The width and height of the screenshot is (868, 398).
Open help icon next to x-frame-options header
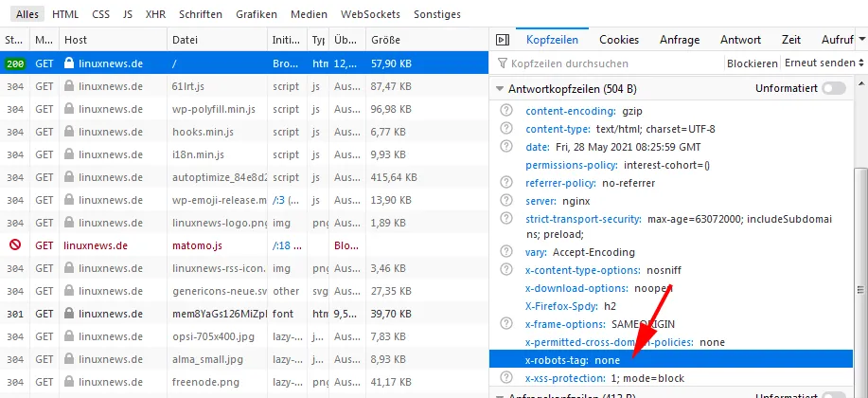pyautogui.click(x=505, y=323)
